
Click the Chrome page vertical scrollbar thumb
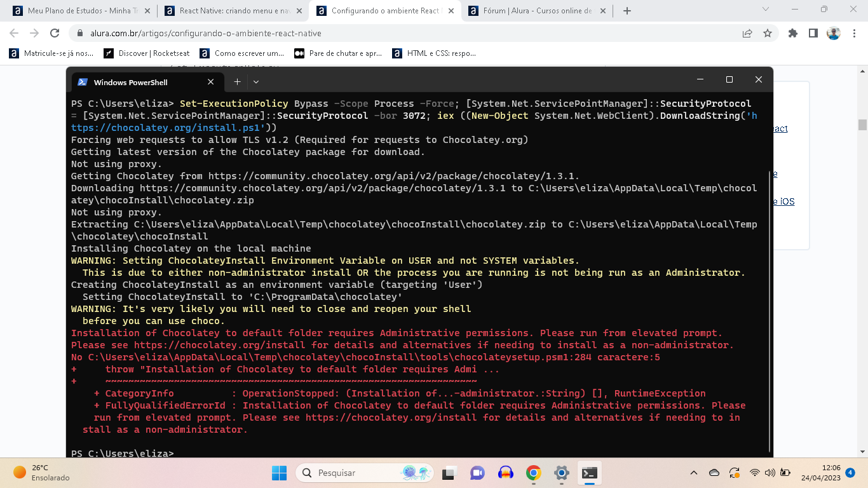862,125
